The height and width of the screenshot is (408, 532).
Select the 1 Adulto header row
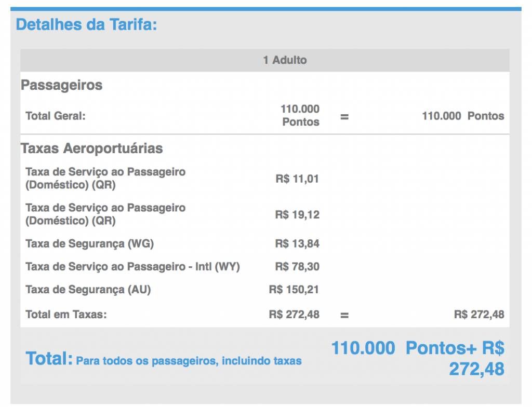tap(264, 60)
